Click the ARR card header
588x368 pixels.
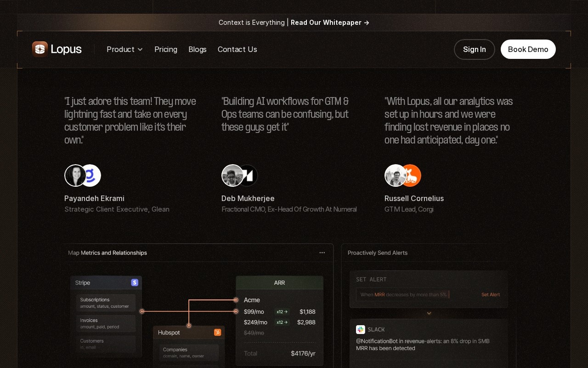click(x=279, y=282)
